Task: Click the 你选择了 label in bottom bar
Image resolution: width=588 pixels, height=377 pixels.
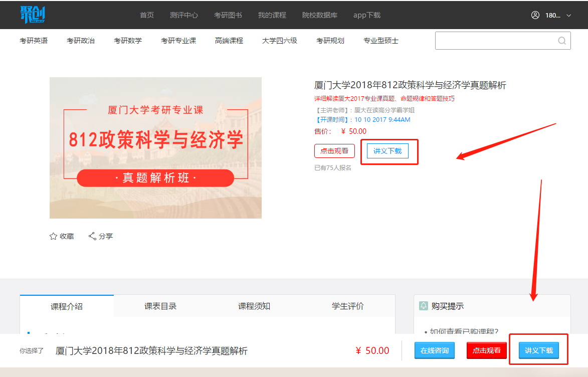Action: click(x=32, y=351)
